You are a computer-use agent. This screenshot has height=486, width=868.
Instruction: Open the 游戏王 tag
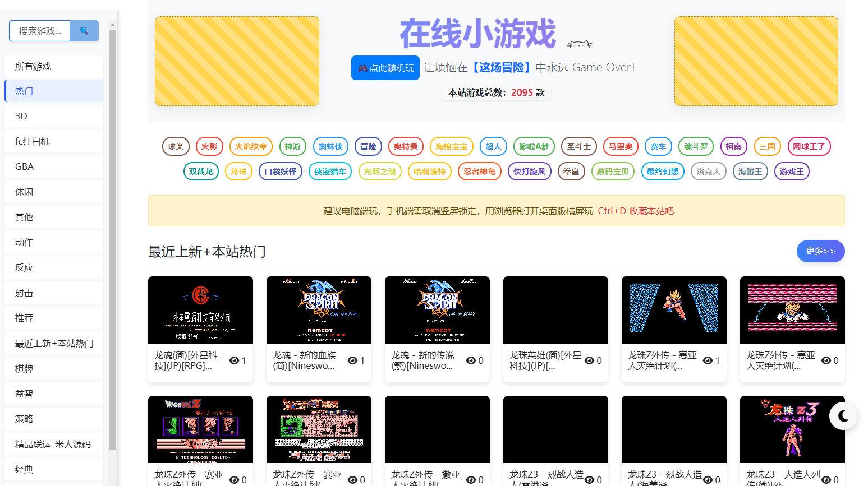click(791, 172)
